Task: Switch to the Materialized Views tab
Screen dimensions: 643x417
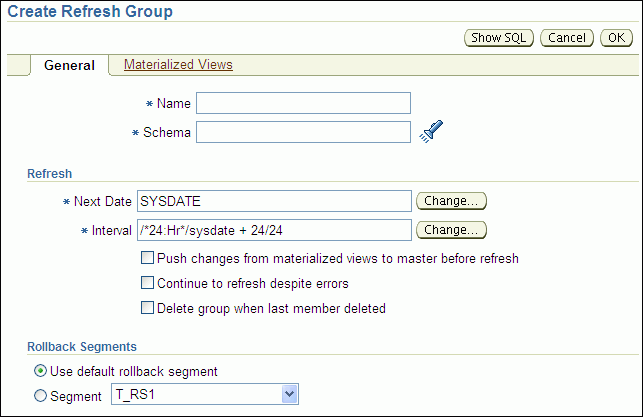Action: (x=178, y=65)
